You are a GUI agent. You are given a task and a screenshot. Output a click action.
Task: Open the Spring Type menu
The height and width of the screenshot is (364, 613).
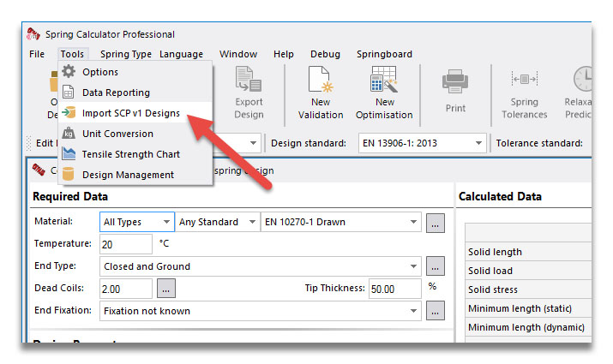126,54
